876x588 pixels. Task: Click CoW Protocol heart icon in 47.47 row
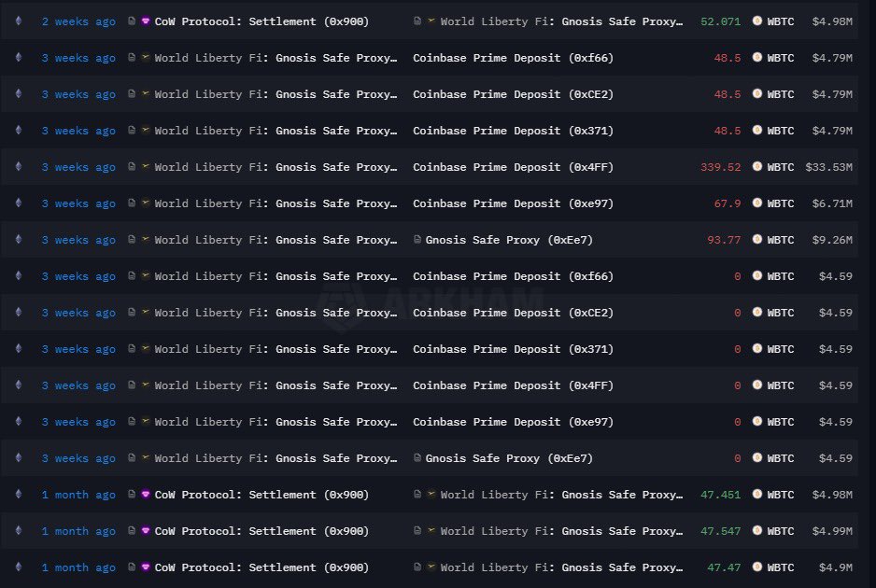click(146, 567)
